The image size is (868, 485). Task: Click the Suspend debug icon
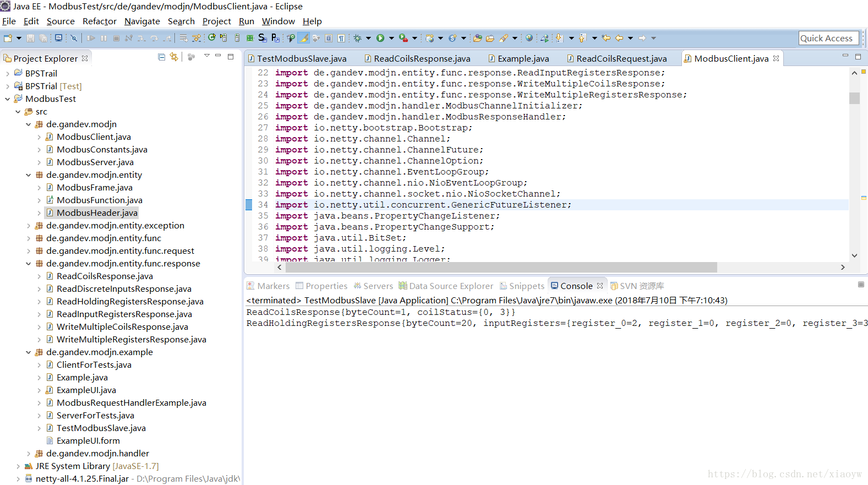(x=103, y=38)
